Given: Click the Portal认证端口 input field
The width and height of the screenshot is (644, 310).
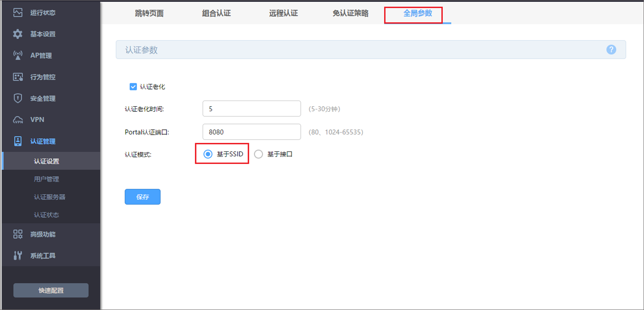Looking at the screenshot, I should click(251, 132).
